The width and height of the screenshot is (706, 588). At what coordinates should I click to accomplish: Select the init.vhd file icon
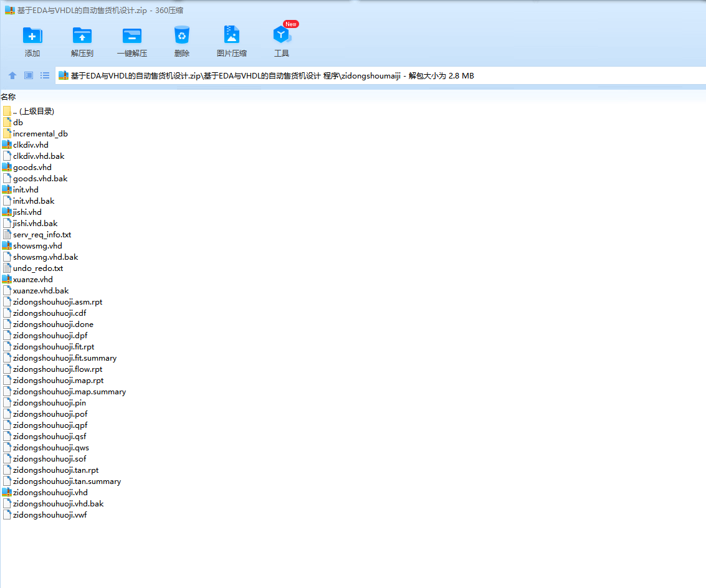coord(7,190)
